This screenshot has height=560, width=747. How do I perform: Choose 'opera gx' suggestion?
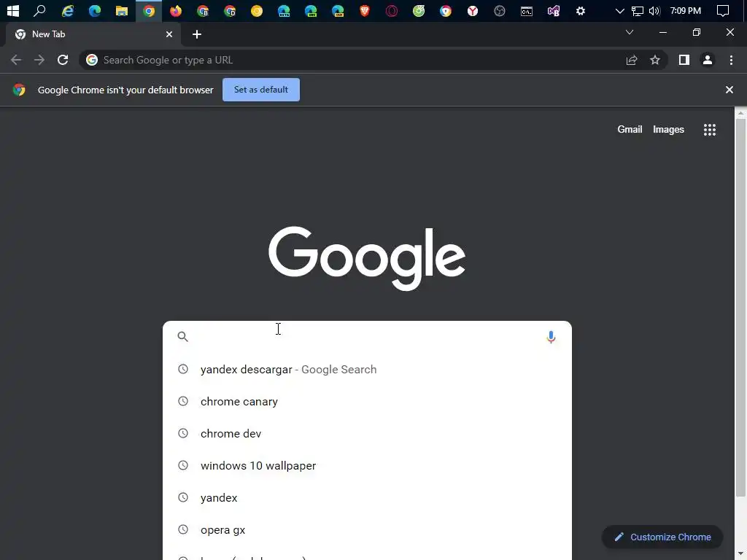coord(367,529)
